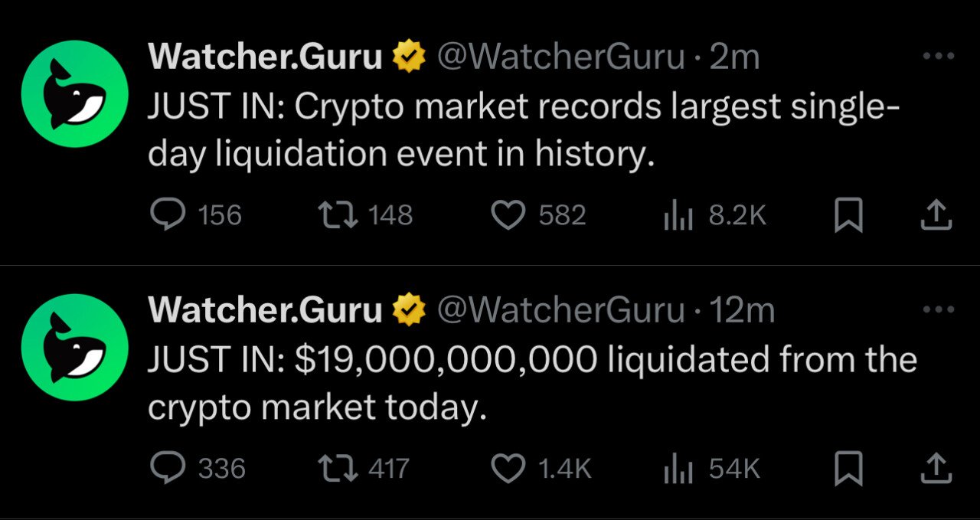980x520 pixels.
Task: Share the single-day liquidation record tweet
Action: pyautogui.click(x=935, y=216)
